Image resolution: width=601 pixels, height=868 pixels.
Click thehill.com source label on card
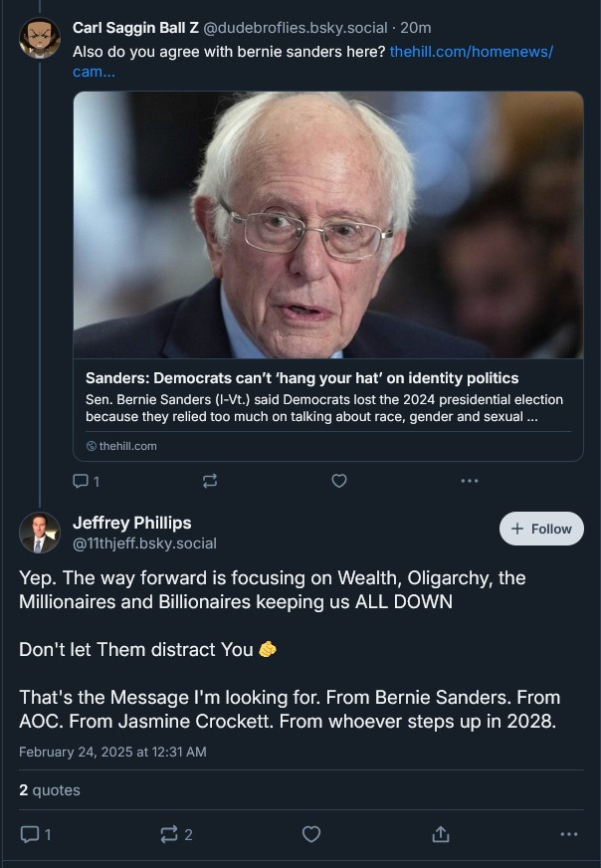pos(121,446)
